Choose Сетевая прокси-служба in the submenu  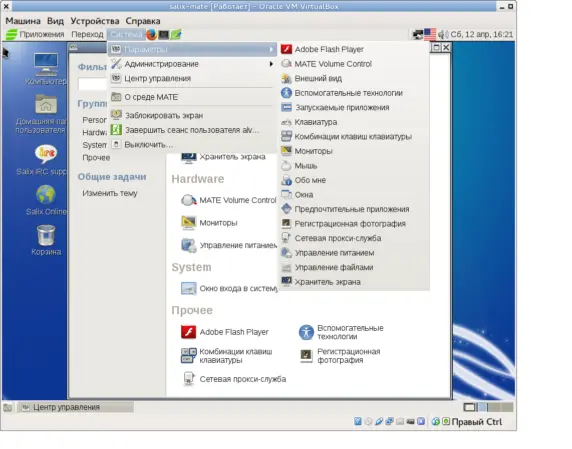pyautogui.click(x=353, y=238)
